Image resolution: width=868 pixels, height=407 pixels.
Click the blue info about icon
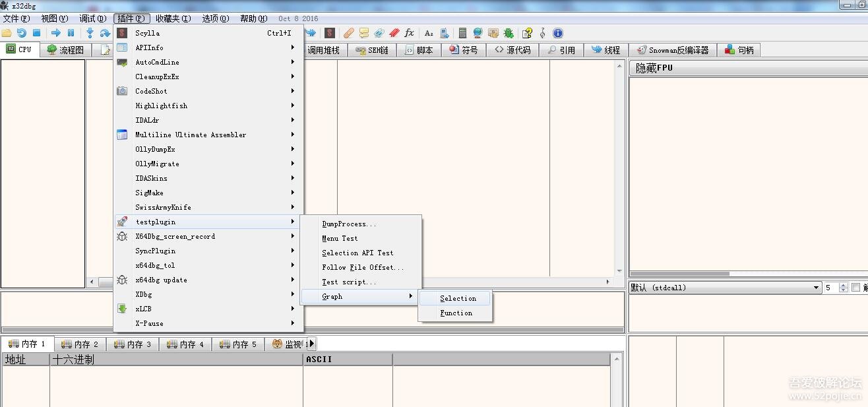coord(558,33)
